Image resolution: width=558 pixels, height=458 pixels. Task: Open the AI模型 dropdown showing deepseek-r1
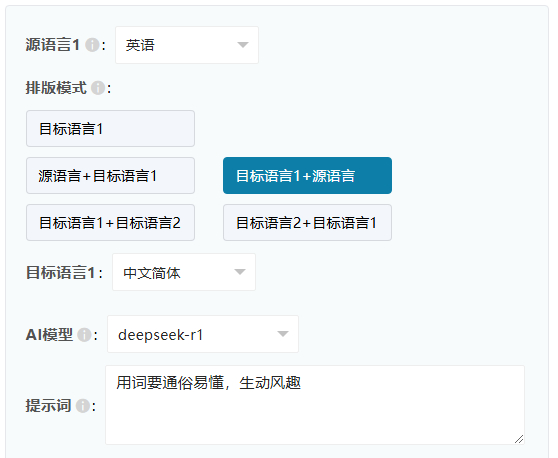[203, 334]
